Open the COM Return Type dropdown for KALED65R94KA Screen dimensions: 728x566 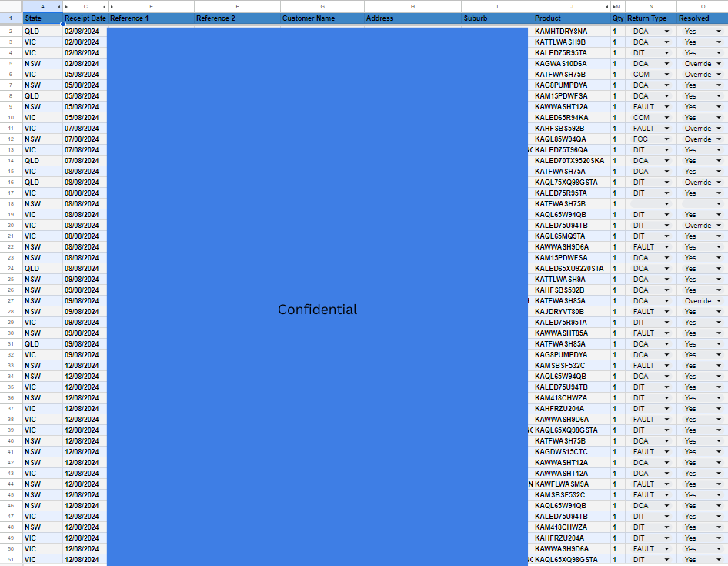point(666,117)
